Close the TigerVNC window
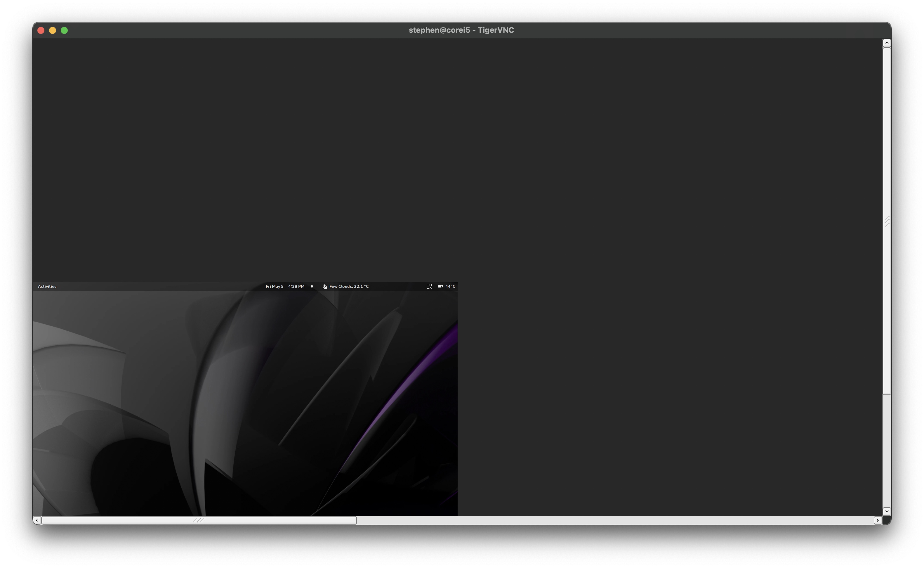The width and height of the screenshot is (924, 568). click(x=41, y=30)
